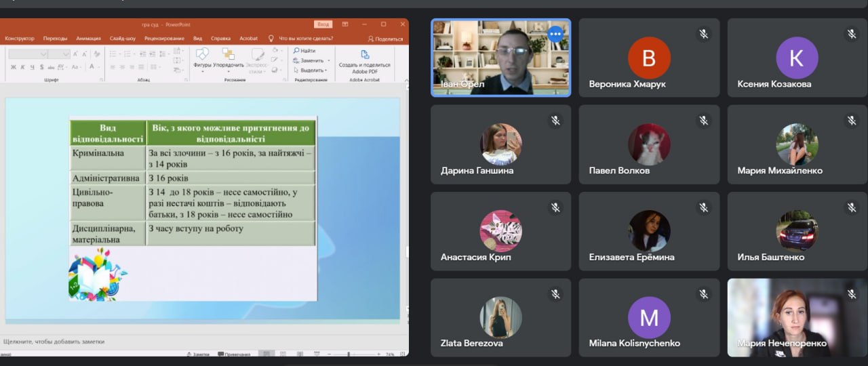Click the notes field Щелкните, чтобы добавить заметки

pos(54,342)
